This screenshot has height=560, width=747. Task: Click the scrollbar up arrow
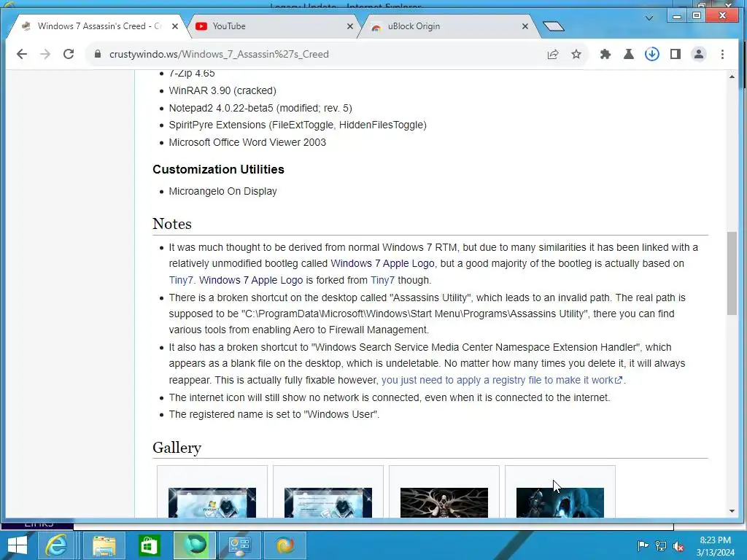[x=732, y=76]
